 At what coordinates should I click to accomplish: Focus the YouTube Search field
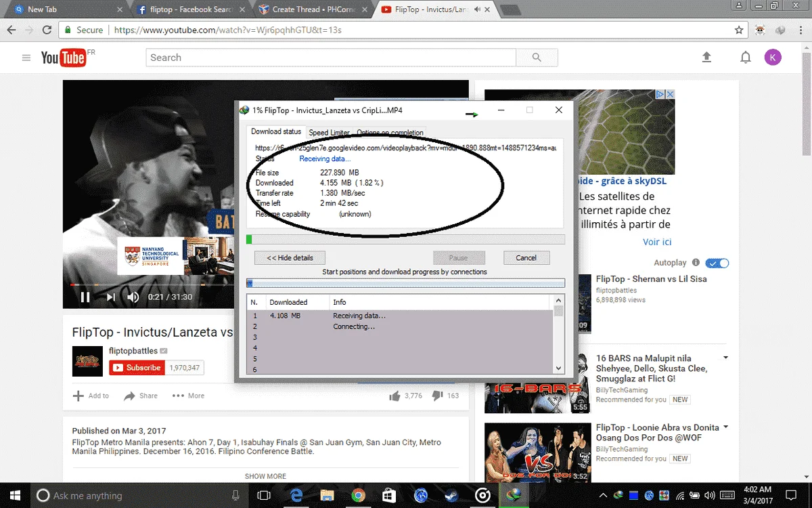tap(331, 58)
